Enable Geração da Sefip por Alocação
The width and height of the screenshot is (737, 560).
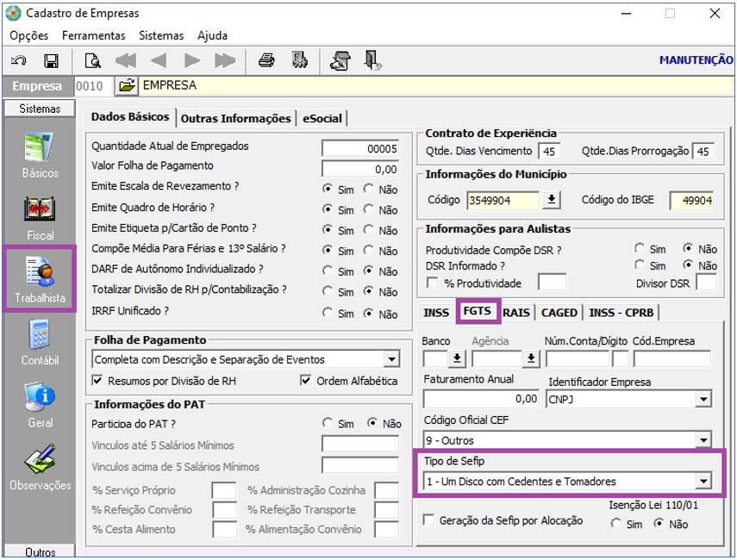point(428,520)
